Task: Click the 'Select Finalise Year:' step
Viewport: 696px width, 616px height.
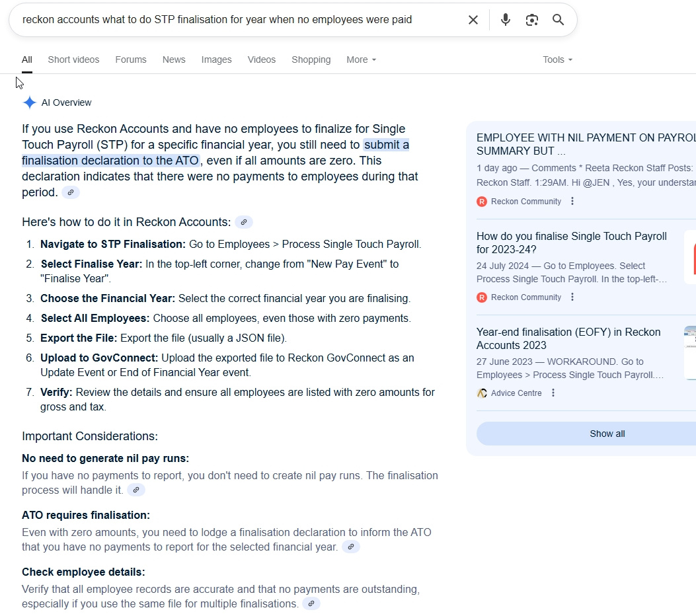Action: pos(91,264)
